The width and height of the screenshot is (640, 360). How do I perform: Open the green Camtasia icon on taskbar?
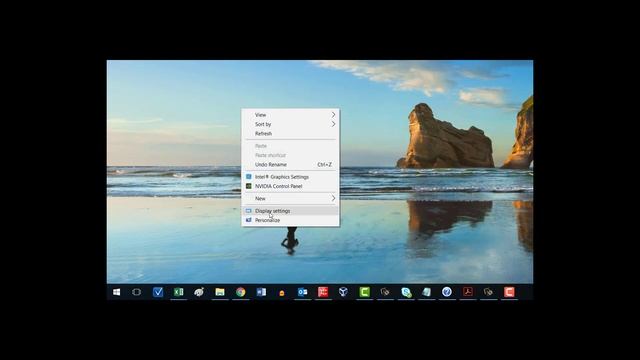coord(364,292)
